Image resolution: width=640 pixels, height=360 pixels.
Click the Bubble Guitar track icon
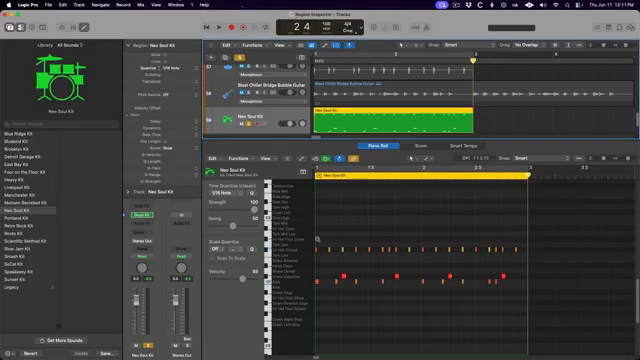point(227,94)
